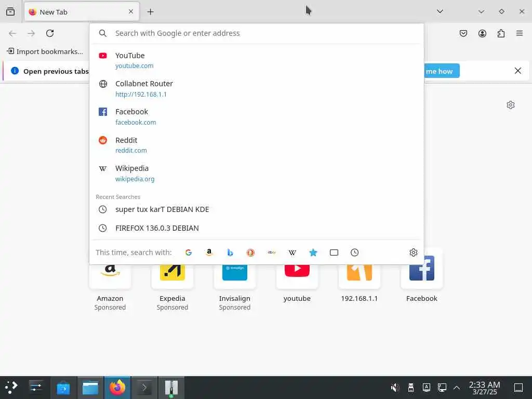532x399 pixels.
Task: Dismiss the Open previous tabs notification
Action: click(x=518, y=71)
